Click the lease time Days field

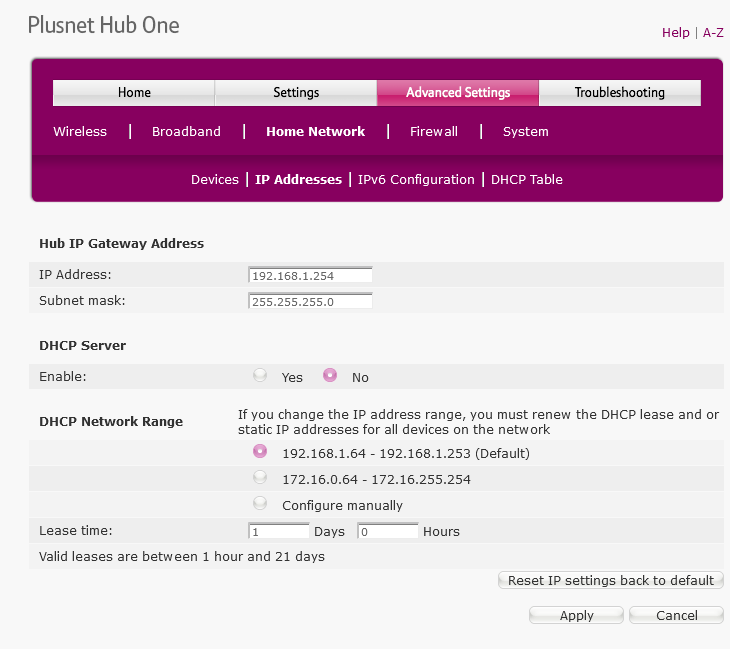click(x=279, y=531)
